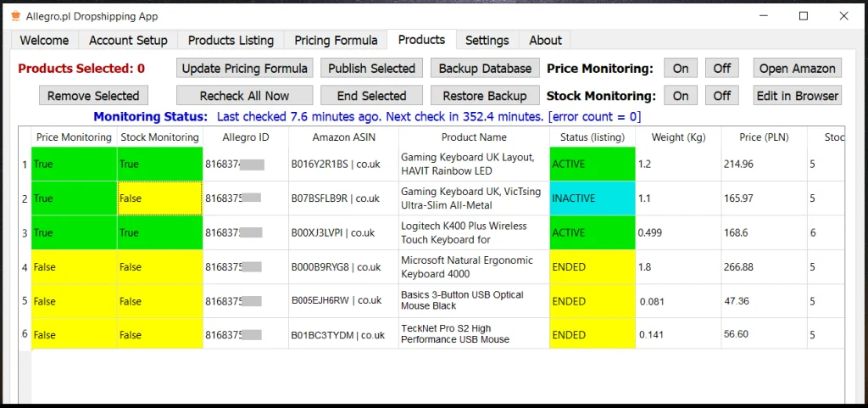Click ENDED status for Microsoft Natural Ergonomic
This screenshot has width=868, height=408.
[x=593, y=267]
